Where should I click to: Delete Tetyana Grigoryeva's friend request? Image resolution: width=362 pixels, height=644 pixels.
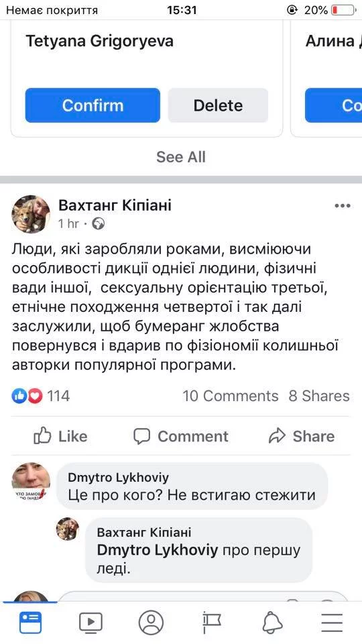(218, 105)
